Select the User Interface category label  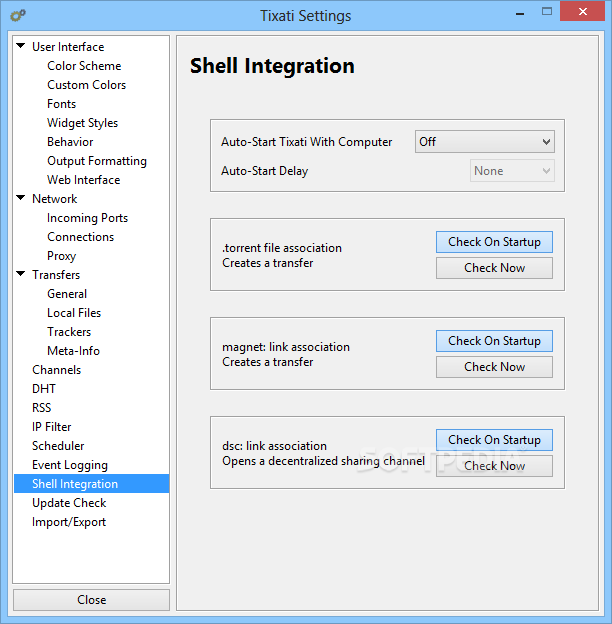[68, 47]
